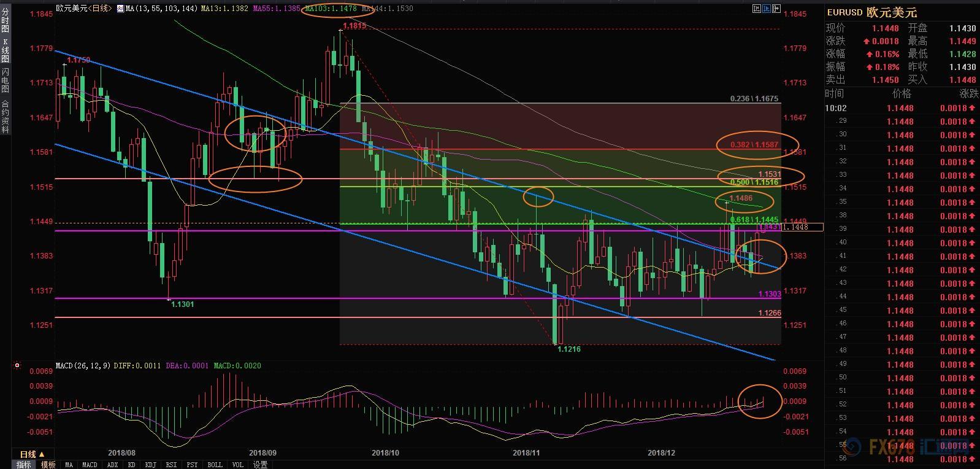Open 闪电图 view from left sidebar
This screenshot has width=980, height=469.
coord(5,80)
